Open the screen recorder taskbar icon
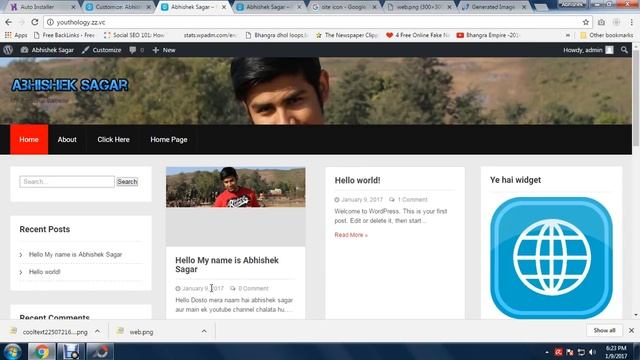Screen dimensions: 640x360 click(100, 351)
